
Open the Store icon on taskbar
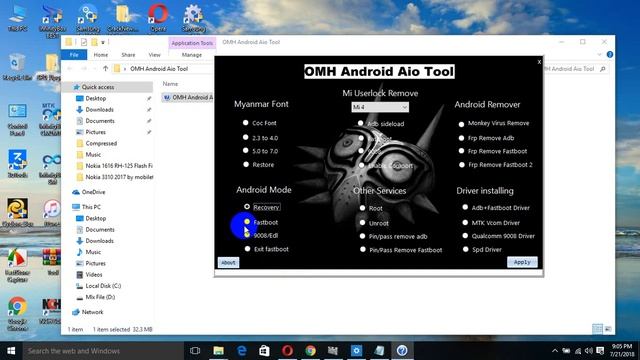(264, 351)
